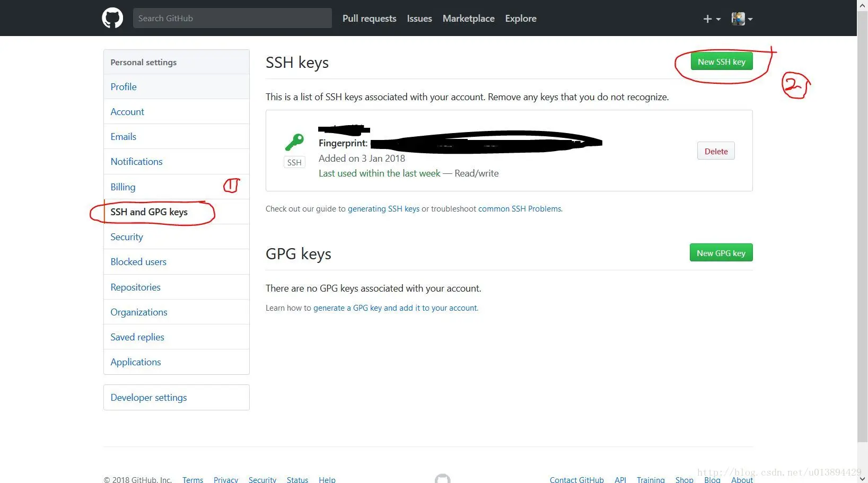Screen dimensions: 868x483
Task: Click the 'SSH keys' page heading
Action: [x=297, y=63]
